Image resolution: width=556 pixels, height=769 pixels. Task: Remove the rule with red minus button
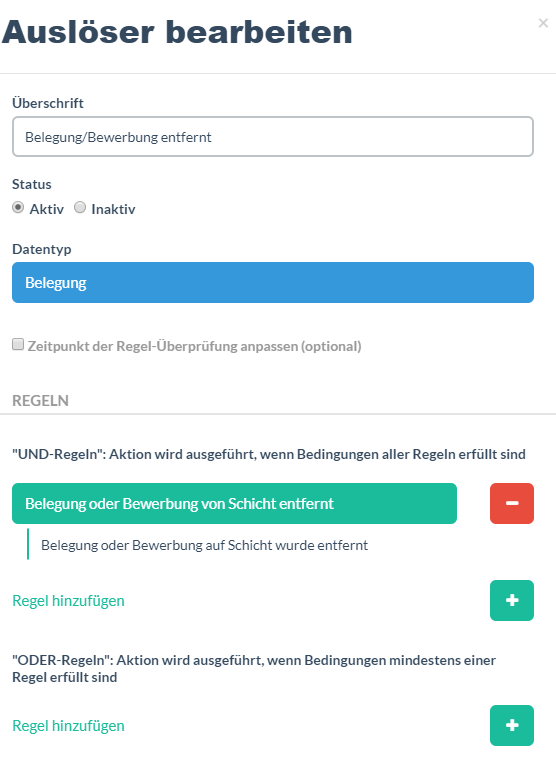(x=511, y=503)
